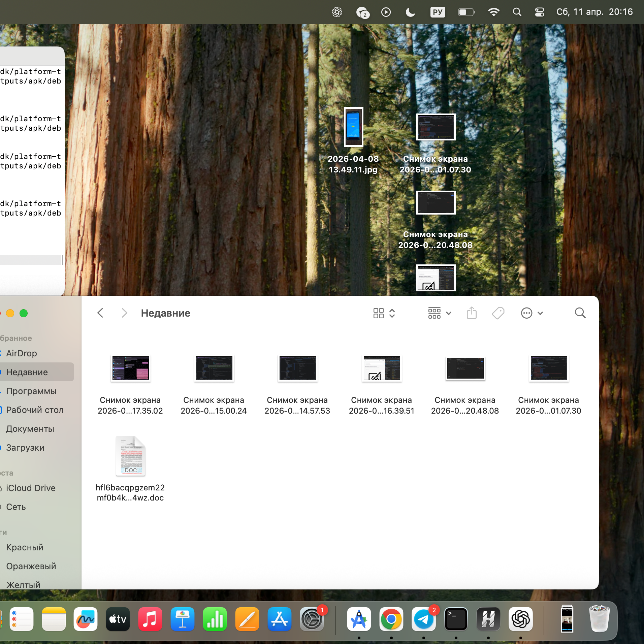Select Документы in the Finder sidebar
Screen dimensions: 644x644
pos(30,429)
